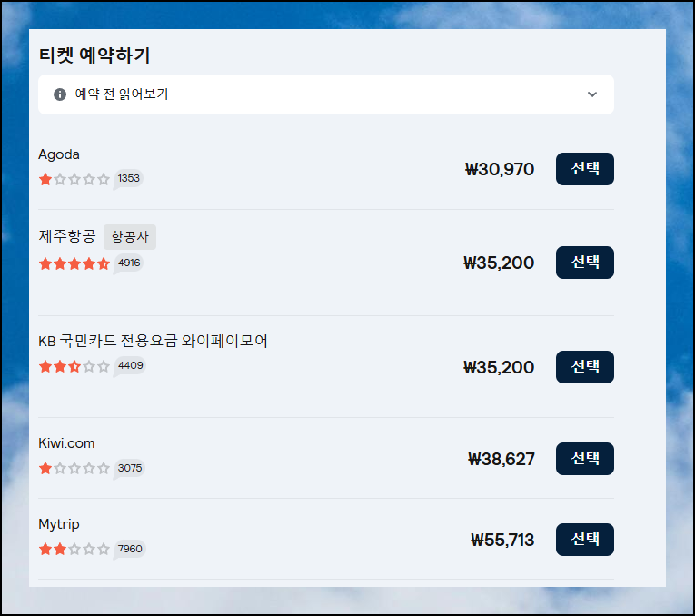Open Kiwi.com's 3075 reviews bubble
This screenshot has width=695, height=616.
129,469
